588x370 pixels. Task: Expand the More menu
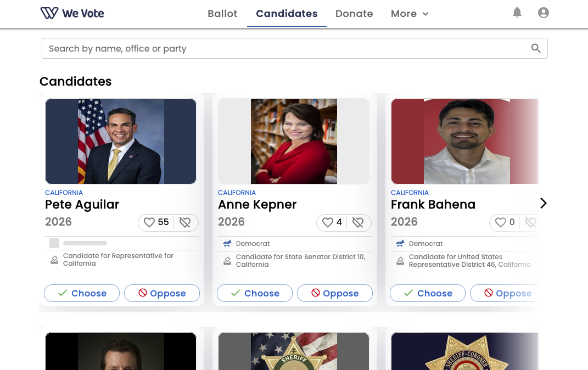410,14
